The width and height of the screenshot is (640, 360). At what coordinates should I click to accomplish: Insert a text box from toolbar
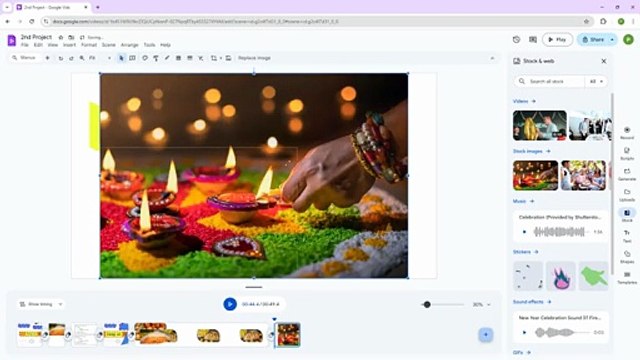click(x=132, y=58)
